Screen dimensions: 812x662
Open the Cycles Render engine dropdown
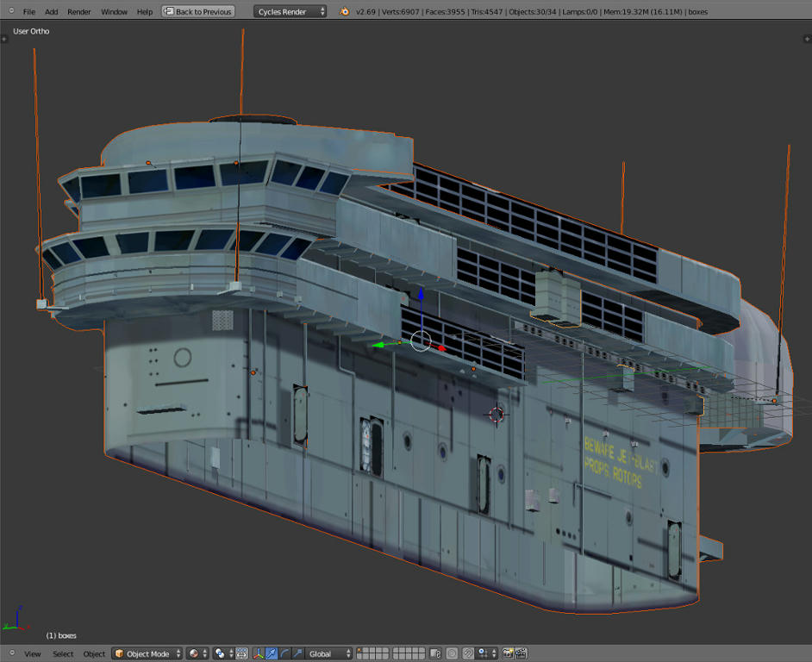[x=290, y=12]
